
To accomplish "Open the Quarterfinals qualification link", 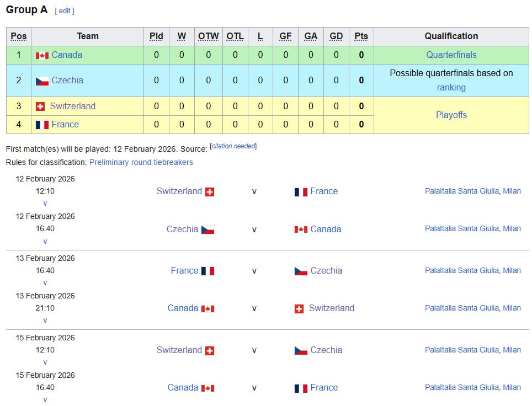I will (x=451, y=55).
